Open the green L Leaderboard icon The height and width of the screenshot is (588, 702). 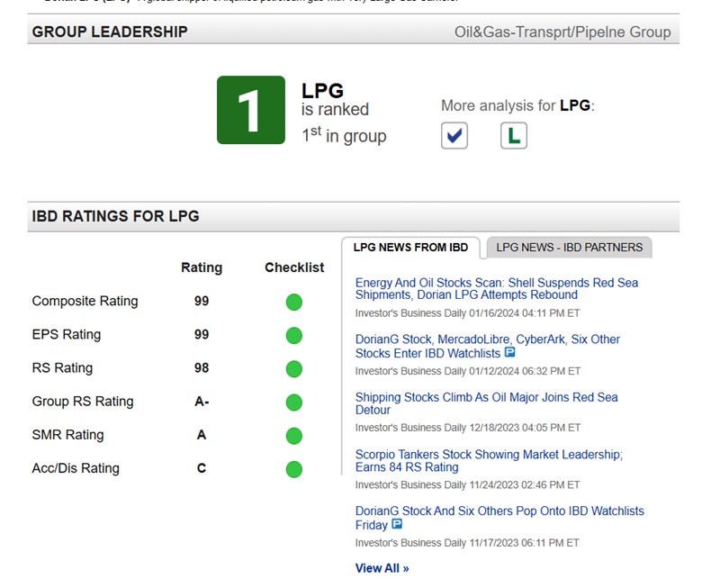coord(514,135)
